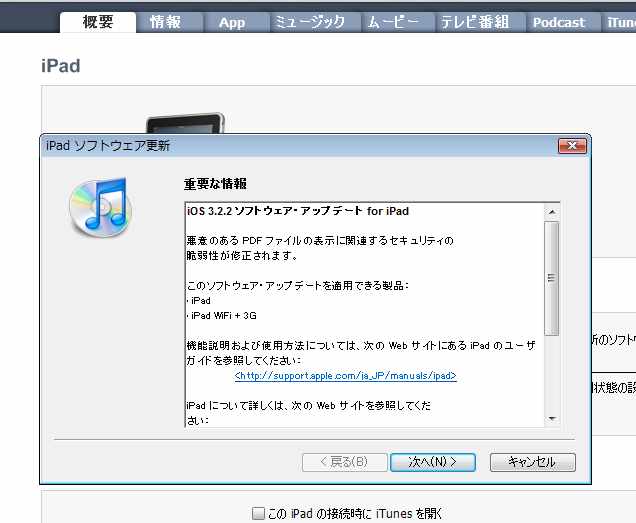
Task: Click the '脆弱性が修正されます。' line
Action: [242, 256]
